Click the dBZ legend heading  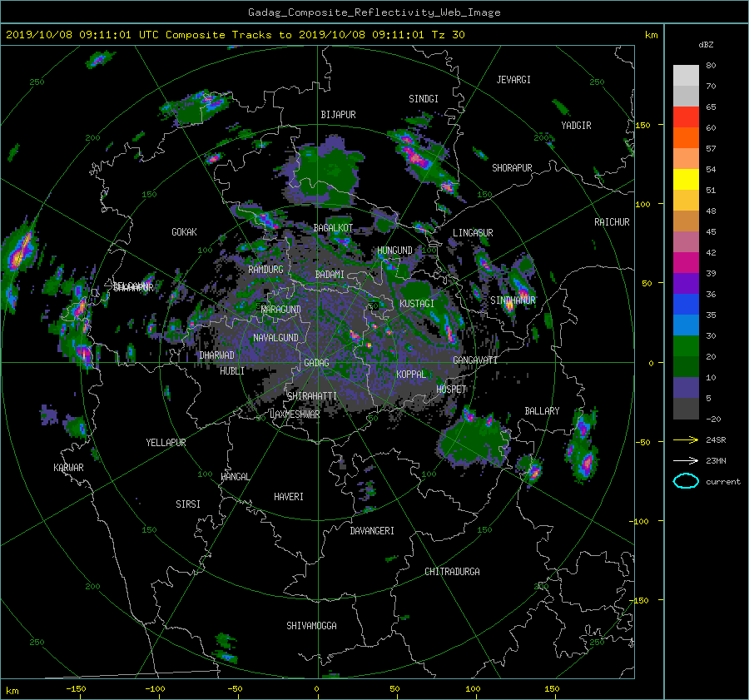706,45
